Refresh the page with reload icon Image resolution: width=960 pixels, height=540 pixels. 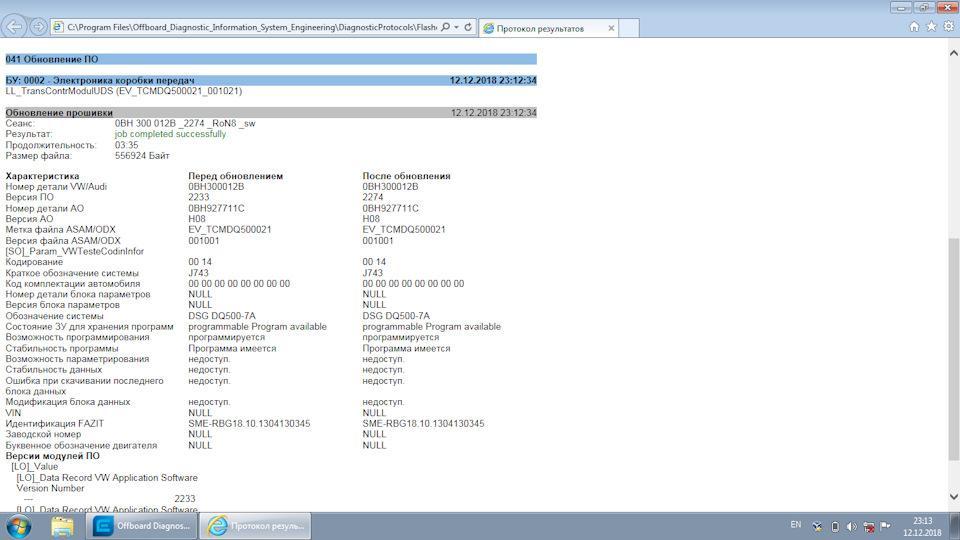pyautogui.click(x=468, y=28)
